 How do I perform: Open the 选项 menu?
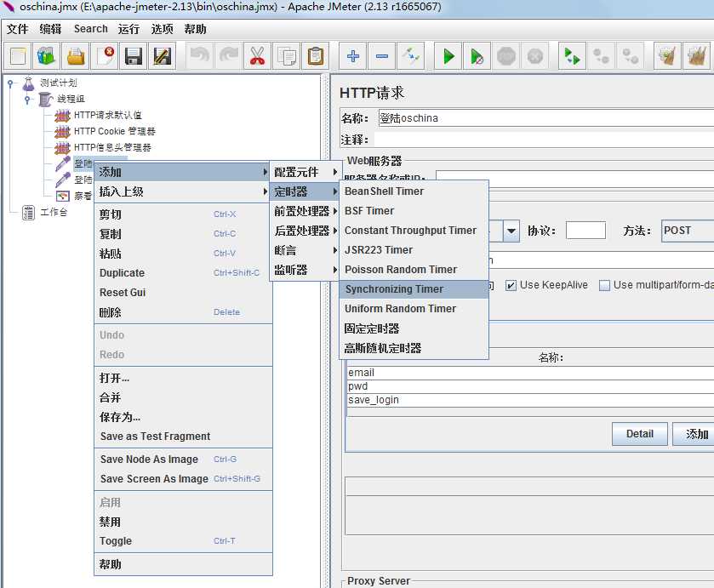pos(162,29)
